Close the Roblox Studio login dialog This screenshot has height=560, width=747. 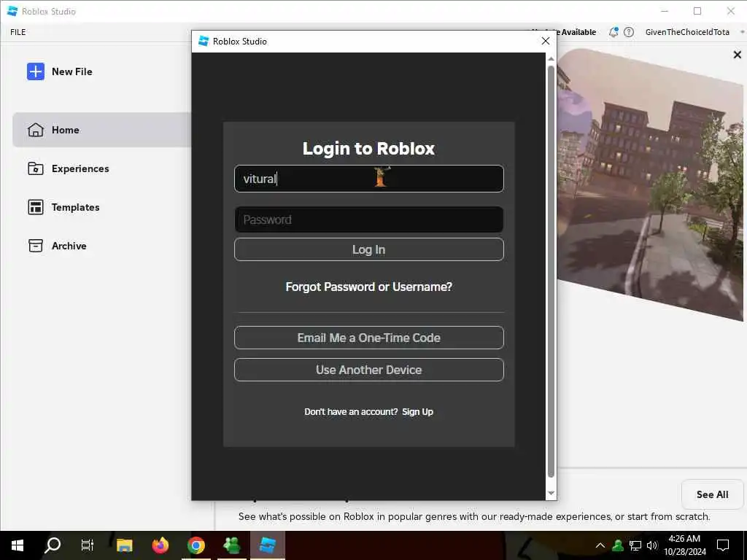[546, 41]
